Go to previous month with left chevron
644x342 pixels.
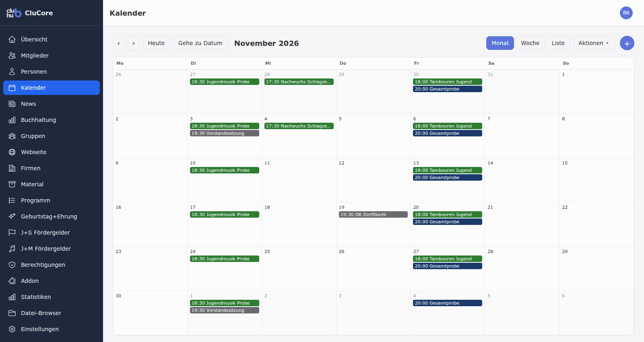(x=118, y=43)
